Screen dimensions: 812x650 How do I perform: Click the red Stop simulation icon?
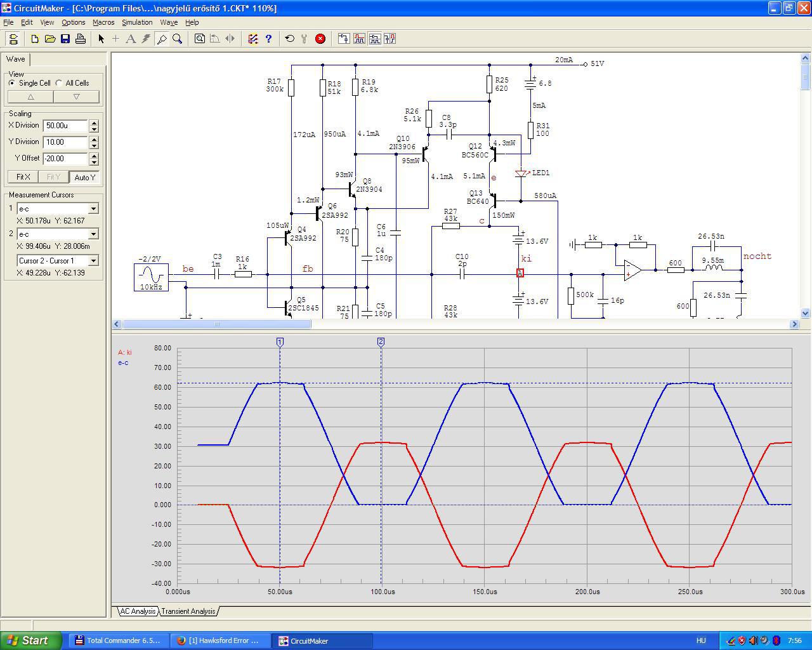pyautogui.click(x=320, y=39)
